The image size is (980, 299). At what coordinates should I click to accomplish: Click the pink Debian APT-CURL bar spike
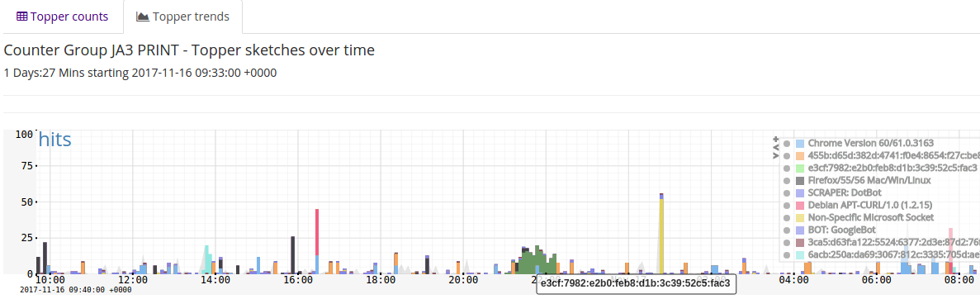(317, 232)
